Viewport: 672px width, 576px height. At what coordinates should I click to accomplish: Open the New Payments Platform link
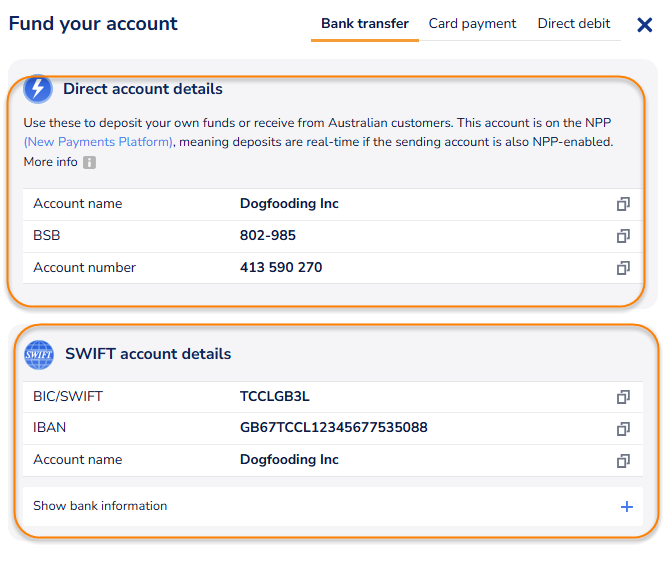99,142
